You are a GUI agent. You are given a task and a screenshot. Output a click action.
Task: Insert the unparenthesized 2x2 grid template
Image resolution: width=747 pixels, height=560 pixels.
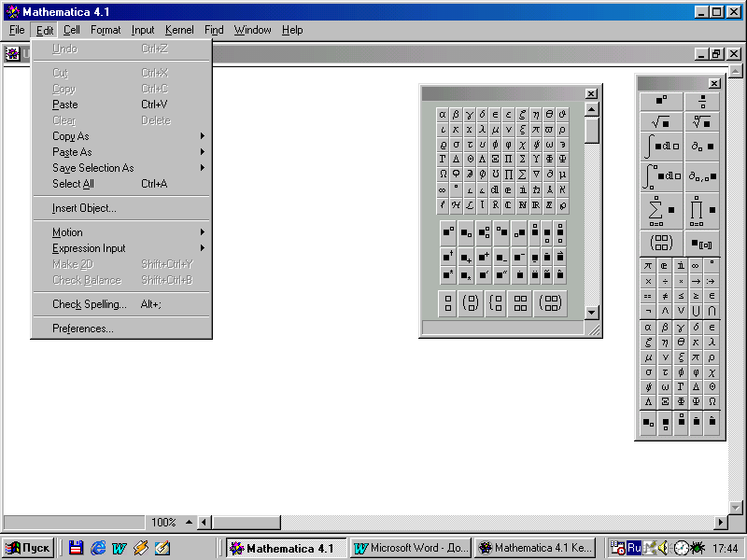pos(520,302)
